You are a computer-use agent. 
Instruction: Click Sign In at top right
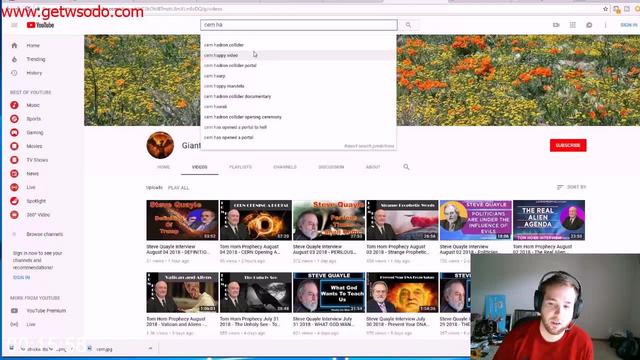629,25
